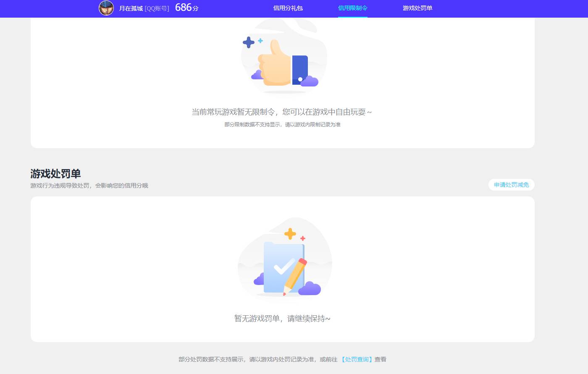Click the blue plus decoration near the thumb
The width and height of the screenshot is (588, 374).
click(249, 42)
